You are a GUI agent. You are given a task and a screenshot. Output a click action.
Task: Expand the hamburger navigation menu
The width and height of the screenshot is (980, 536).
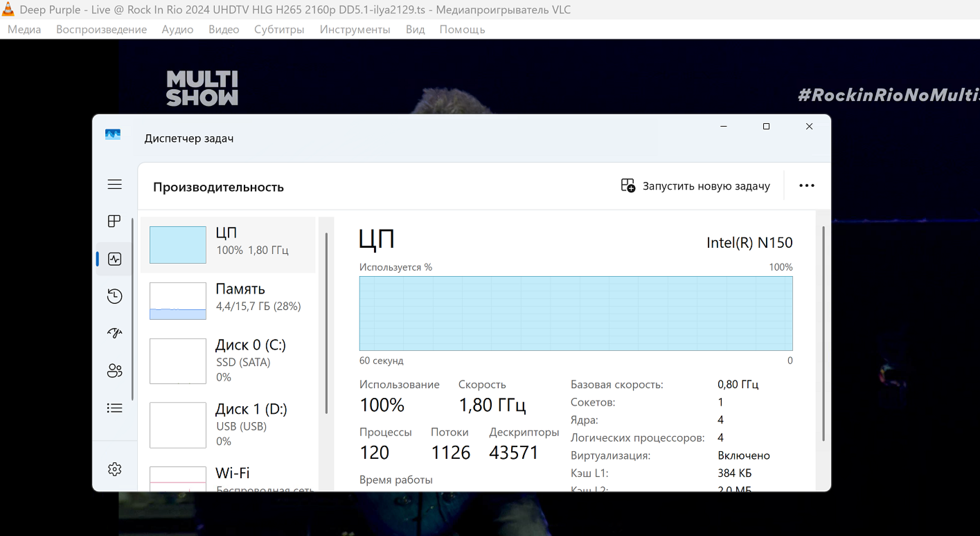pos(114,184)
